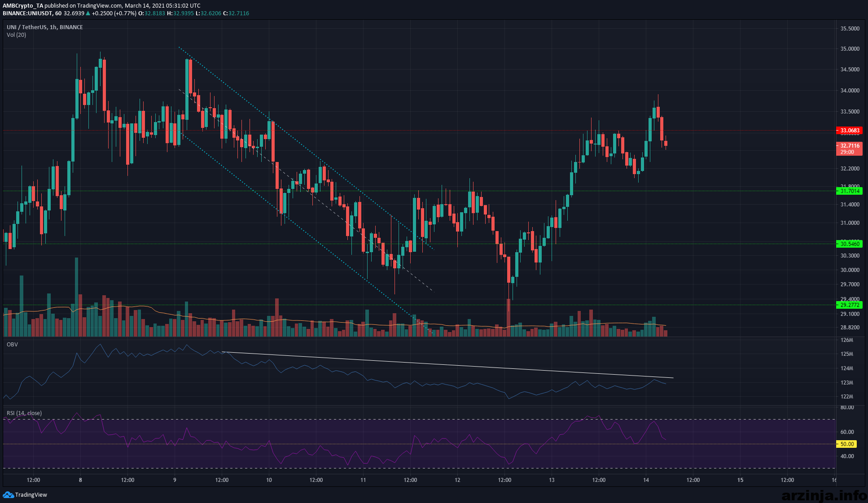Click the 34.0000 price axis tick
Image resolution: width=868 pixels, height=503 pixels.
pyautogui.click(x=850, y=90)
